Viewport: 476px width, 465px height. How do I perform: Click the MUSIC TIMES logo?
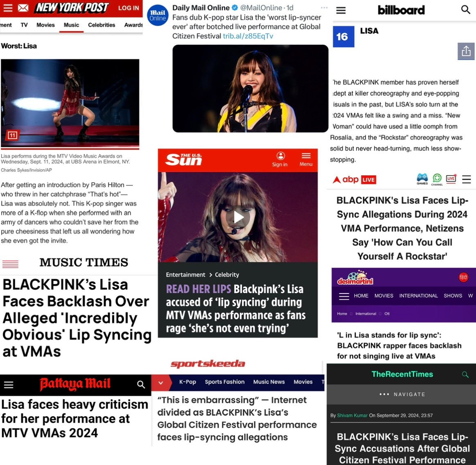[x=84, y=262]
